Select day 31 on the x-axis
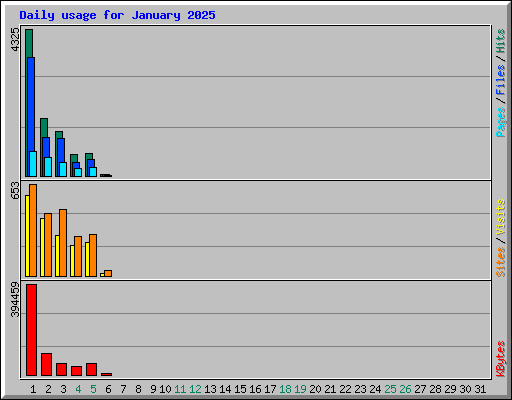Screen dimensions: 512x400 point(480,389)
